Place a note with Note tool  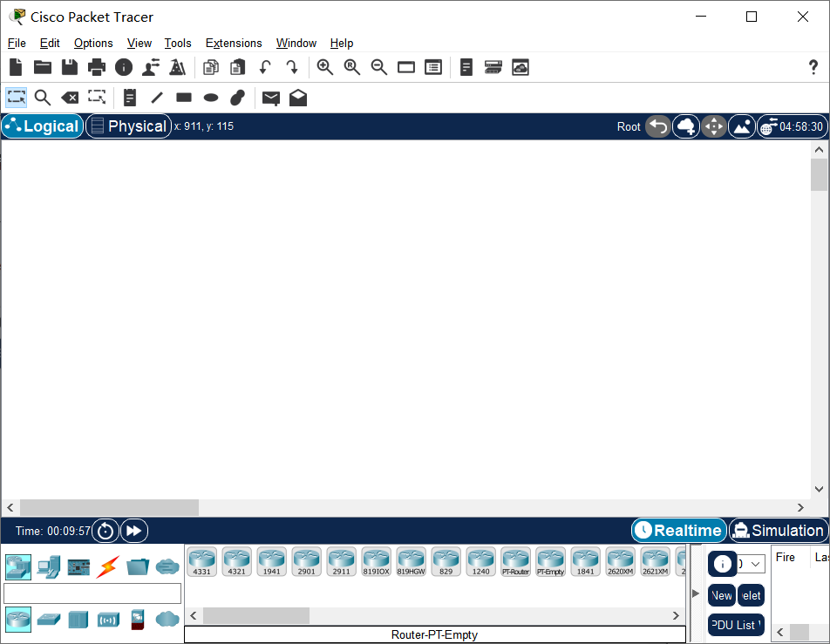[x=130, y=98]
